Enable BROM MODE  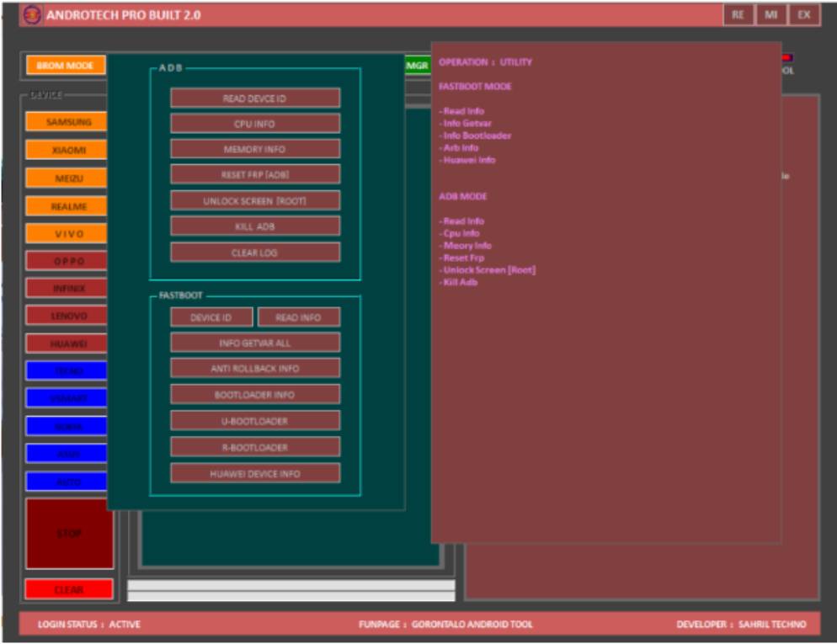[67, 62]
